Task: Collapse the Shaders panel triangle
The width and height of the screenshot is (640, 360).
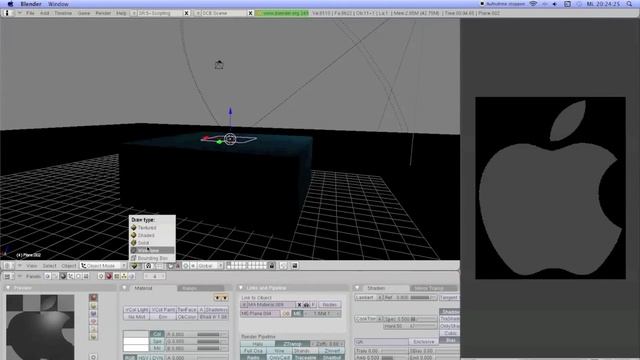Action: click(357, 288)
